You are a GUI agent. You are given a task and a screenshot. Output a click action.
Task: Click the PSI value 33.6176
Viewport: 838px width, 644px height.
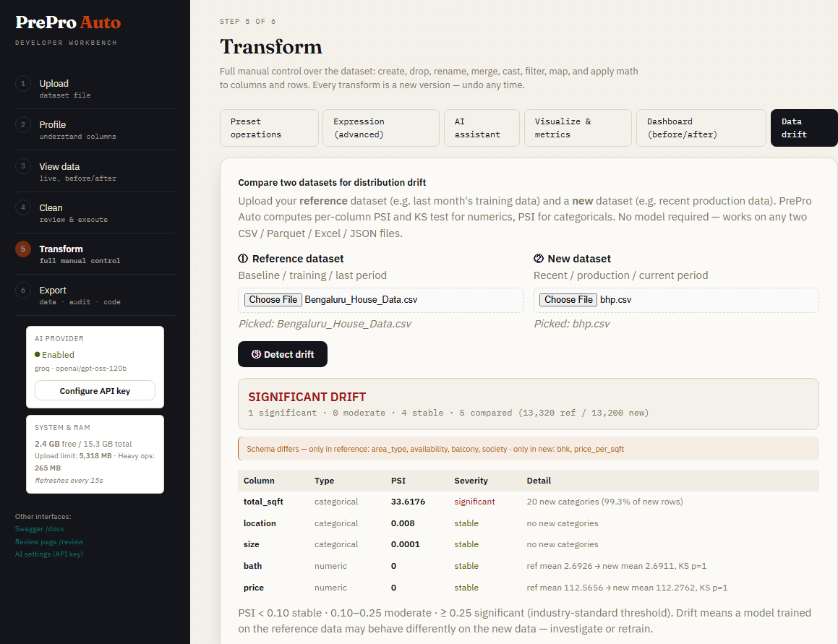tap(409, 502)
